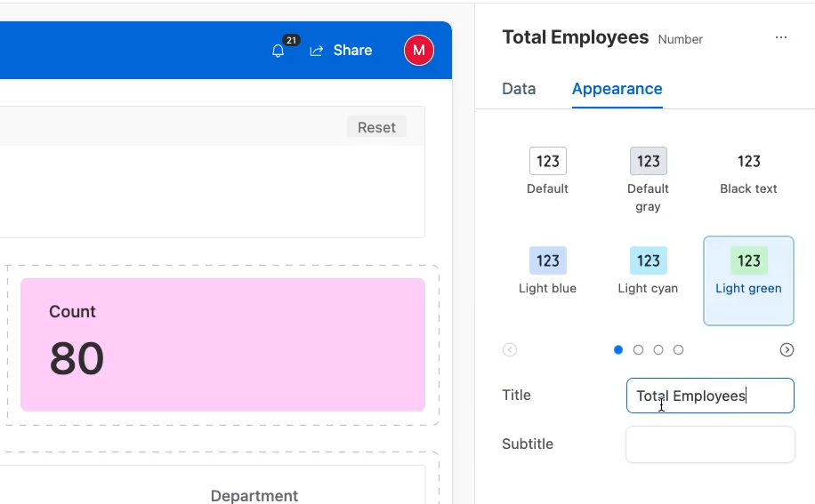Select the Appearance tab
This screenshot has height=504, width=815.
point(617,89)
